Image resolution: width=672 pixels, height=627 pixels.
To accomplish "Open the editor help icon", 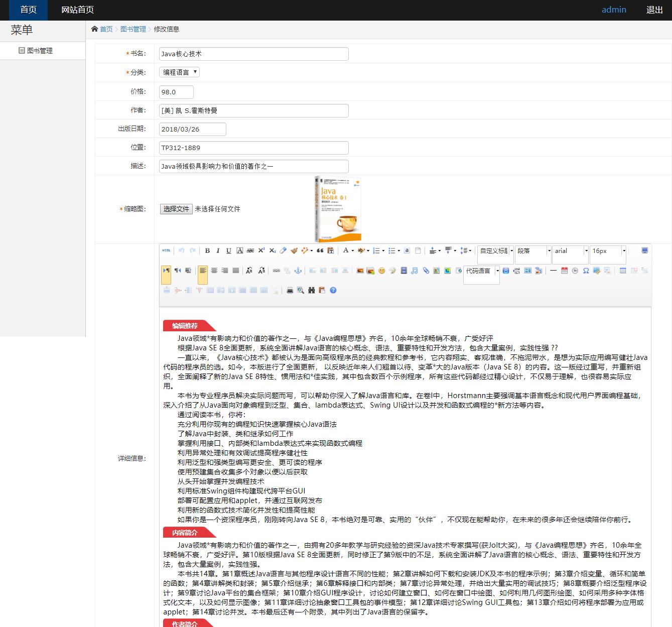I will coord(333,290).
